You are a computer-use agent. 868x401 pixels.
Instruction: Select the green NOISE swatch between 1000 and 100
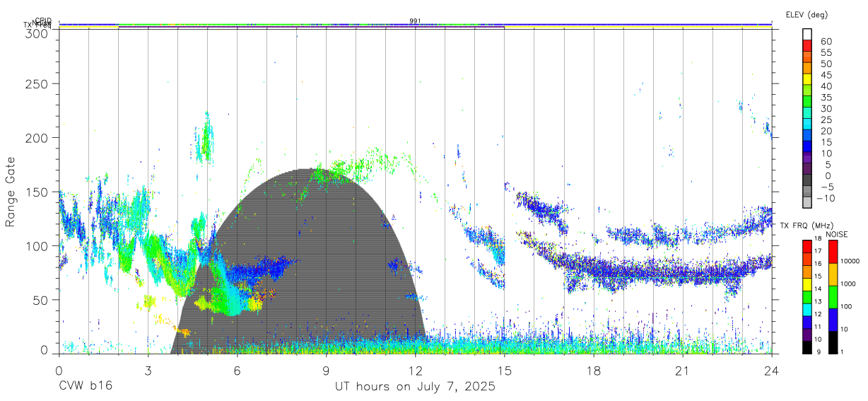(x=832, y=296)
